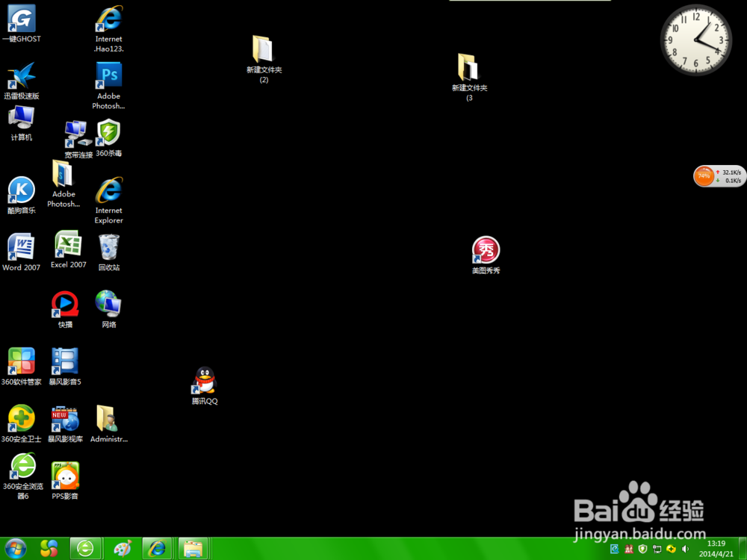Screen dimensions: 747x560
Task: Launch the Adobe Photoshop Ps shortcut
Action: (x=108, y=86)
